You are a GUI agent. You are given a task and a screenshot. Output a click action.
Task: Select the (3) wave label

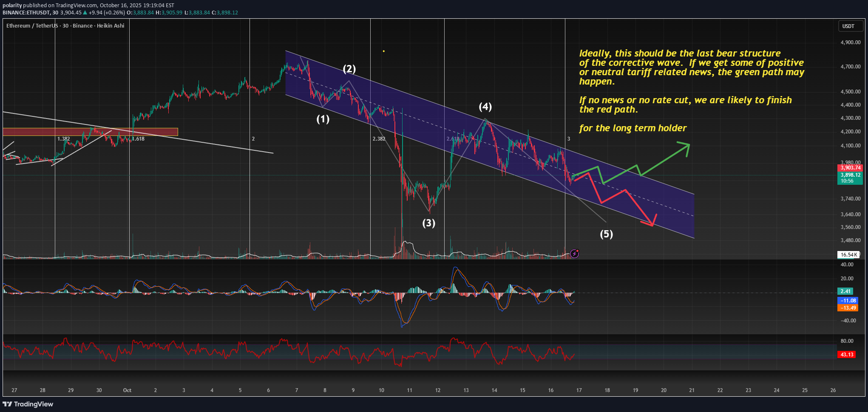pos(428,223)
